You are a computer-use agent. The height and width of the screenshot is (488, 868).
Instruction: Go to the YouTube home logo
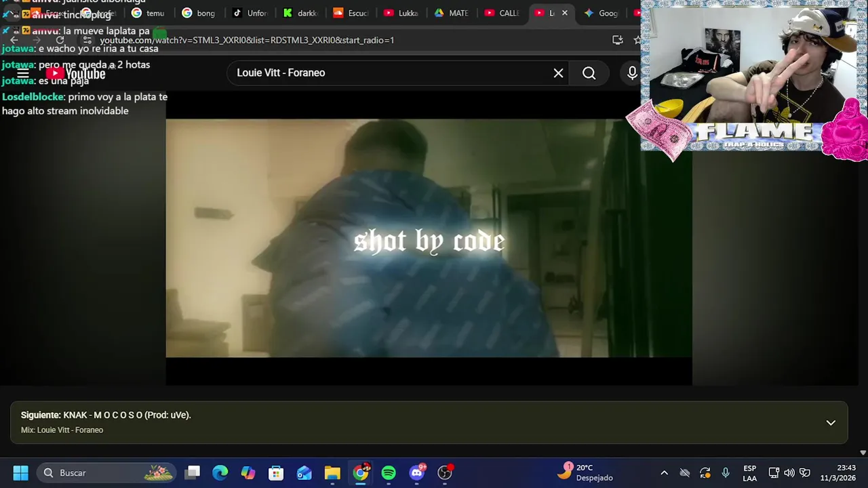(75, 74)
